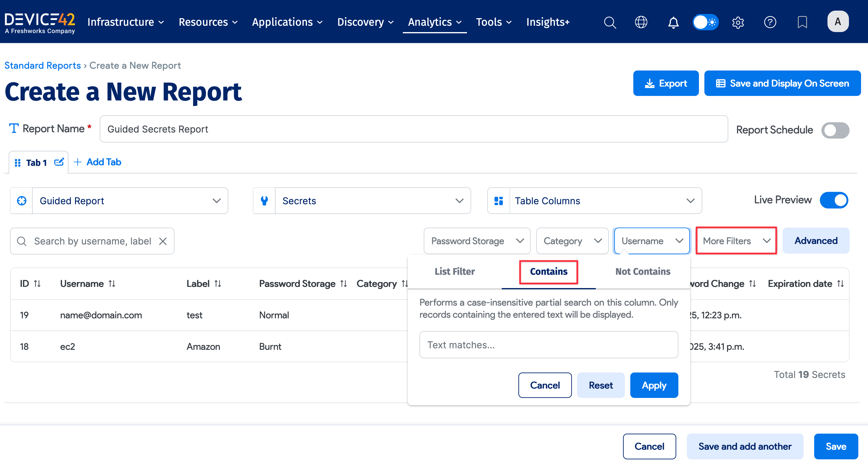868x466 pixels.
Task: Enable the Report Schedule toggle
Action: pyautogui.click(x=835, y=130)
